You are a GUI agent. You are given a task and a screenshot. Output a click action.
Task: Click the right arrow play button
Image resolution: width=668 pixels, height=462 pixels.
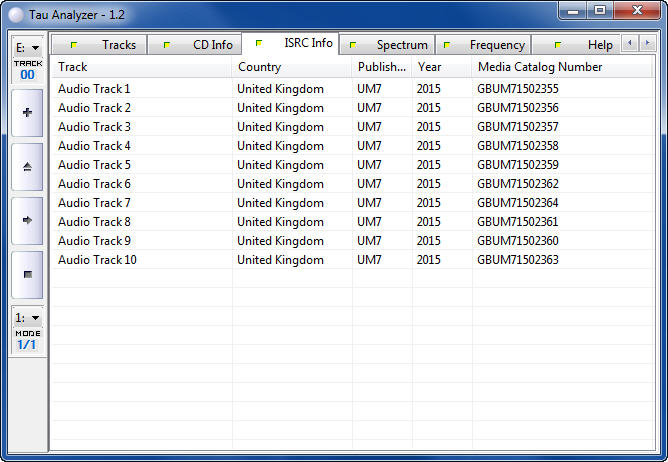(27, 220)
